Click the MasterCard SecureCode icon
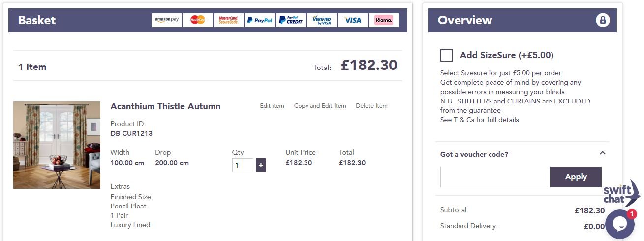 [x=229, y=20]
